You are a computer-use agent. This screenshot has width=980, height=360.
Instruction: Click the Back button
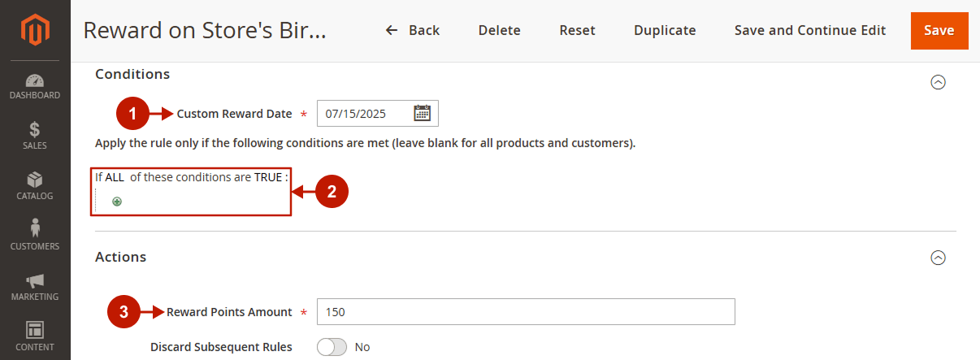413,30
